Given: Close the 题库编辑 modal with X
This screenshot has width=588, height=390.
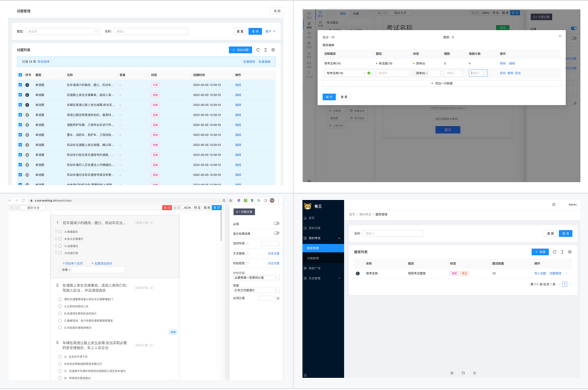Looking at the screenshot, I should coord(560,36).
